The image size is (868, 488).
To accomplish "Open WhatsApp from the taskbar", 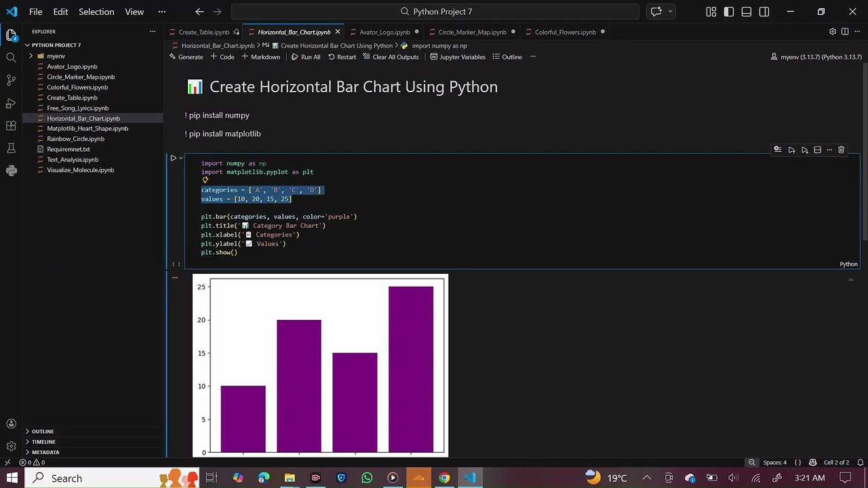I will click(367, 478).
